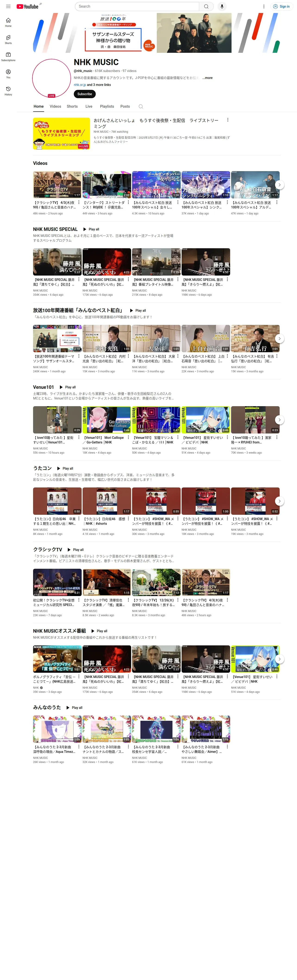The height and width of the screenshot is (980, 297).
Task: Play all icon next to NHK MUSIC SPECIAL
Action: click(x=84, y=229)
